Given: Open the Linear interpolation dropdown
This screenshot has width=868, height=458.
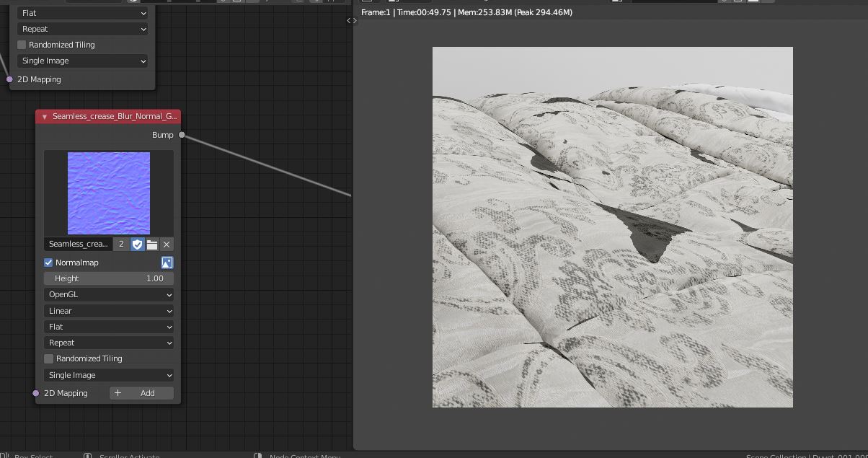Looking at the screenshot, I should [x=109, y=311].
